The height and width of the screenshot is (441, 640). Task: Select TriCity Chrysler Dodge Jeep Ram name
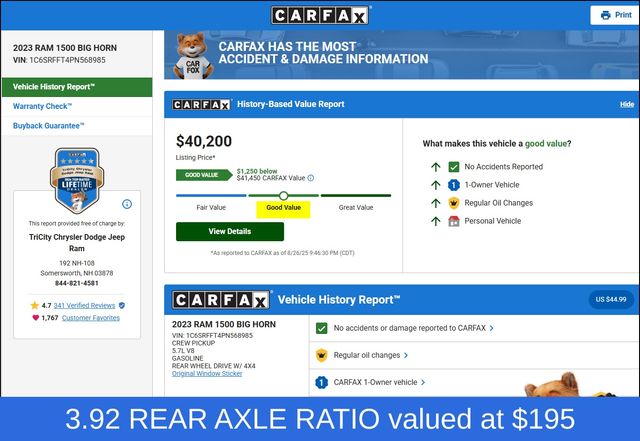pos(77,243)
